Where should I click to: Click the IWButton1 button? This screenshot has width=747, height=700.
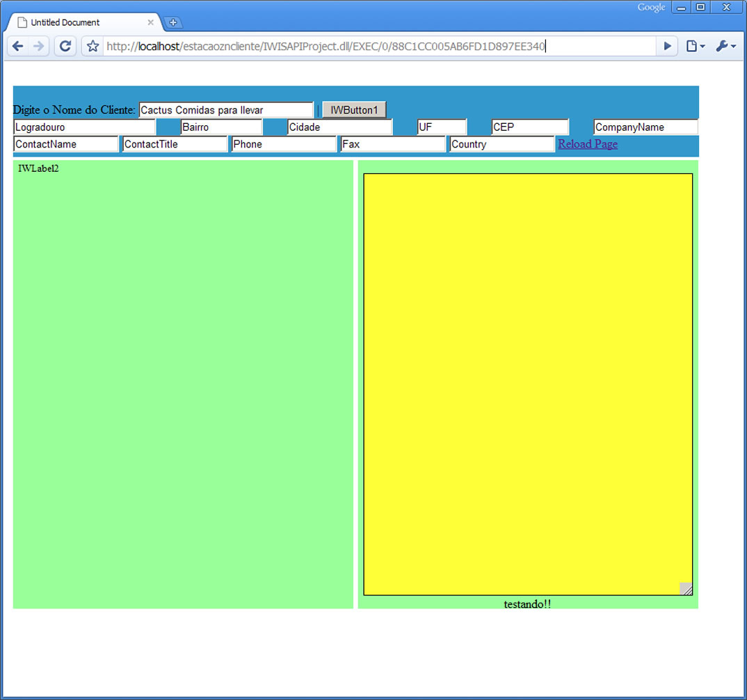click(x=354, y=110)
